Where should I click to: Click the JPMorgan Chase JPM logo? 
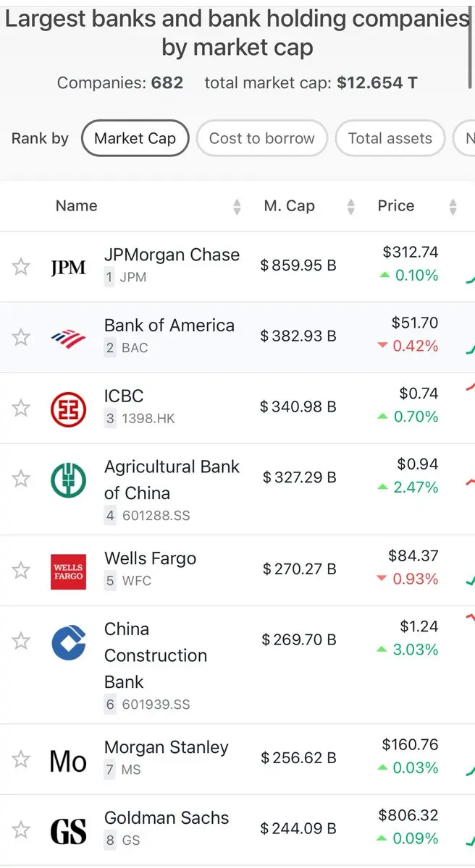coord(68,268)
